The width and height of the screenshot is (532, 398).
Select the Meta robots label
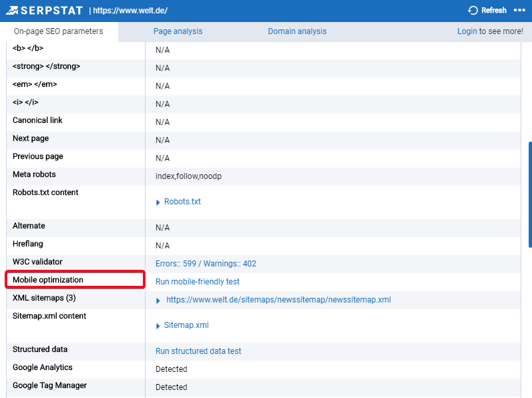pyautogui.click(x=34, y=174)
